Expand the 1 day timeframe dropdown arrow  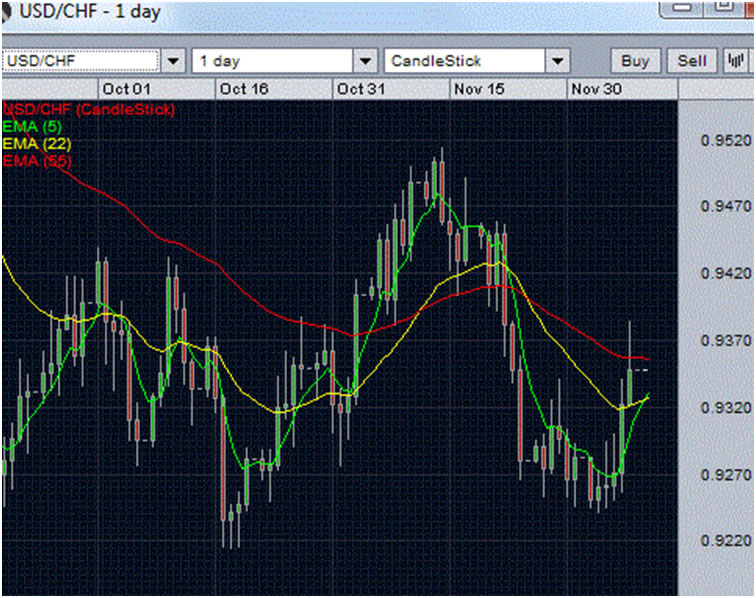[366, 61]
